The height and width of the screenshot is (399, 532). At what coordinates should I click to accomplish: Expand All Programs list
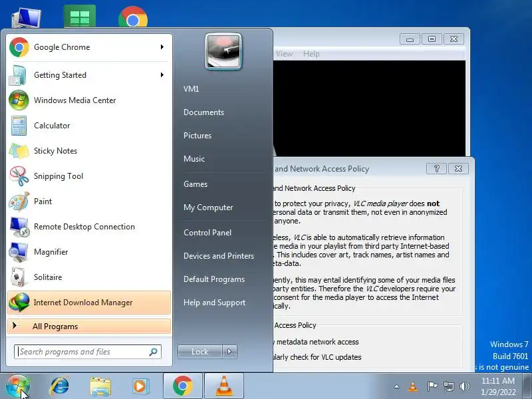click(x=89, y=326)
